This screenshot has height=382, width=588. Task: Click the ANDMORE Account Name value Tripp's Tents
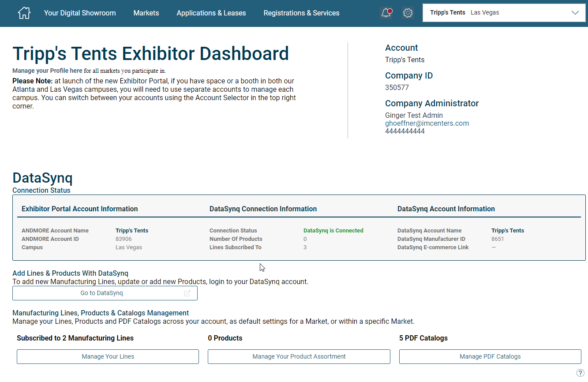click(x=132, y=231)
